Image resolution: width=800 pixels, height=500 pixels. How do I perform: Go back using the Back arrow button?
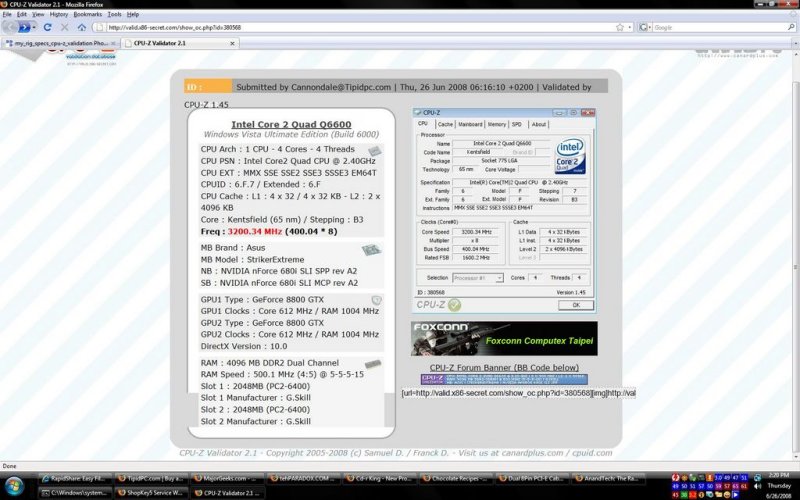[9, 27]
